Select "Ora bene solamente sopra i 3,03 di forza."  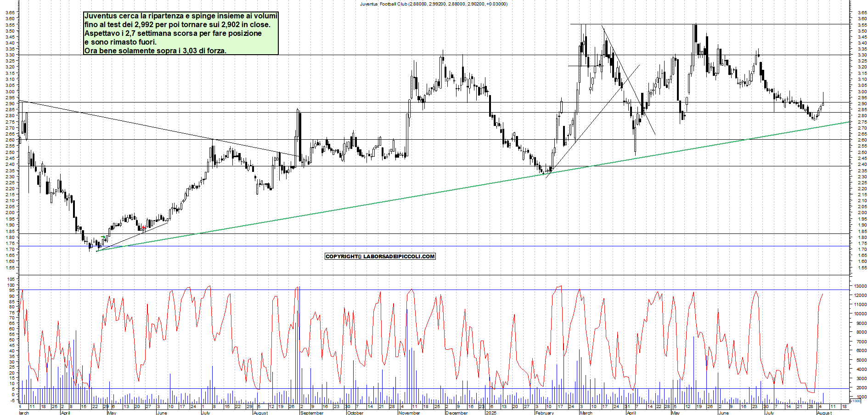coord(155,51)
